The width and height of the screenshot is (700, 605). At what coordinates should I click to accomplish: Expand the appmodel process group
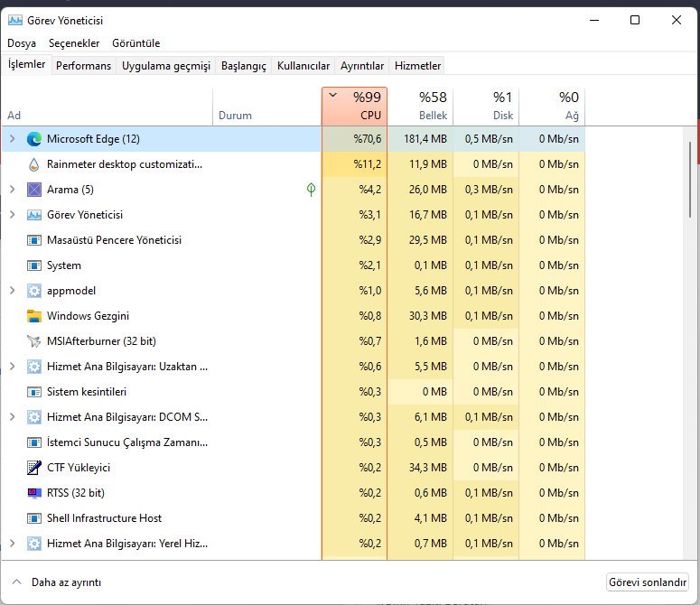13,291
